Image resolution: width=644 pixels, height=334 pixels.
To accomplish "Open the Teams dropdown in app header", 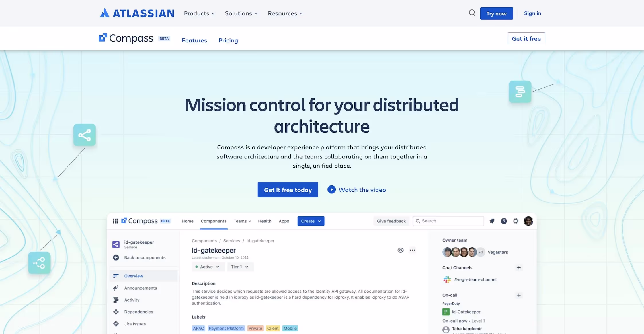I will click(x=242, y=221).
